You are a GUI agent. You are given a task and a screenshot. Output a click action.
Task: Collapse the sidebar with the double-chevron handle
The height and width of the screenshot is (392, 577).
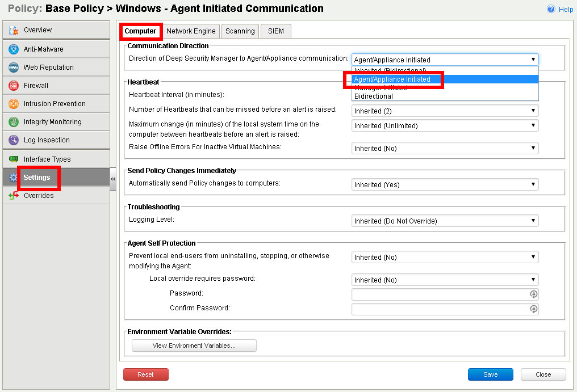click(x=113, y=179)
